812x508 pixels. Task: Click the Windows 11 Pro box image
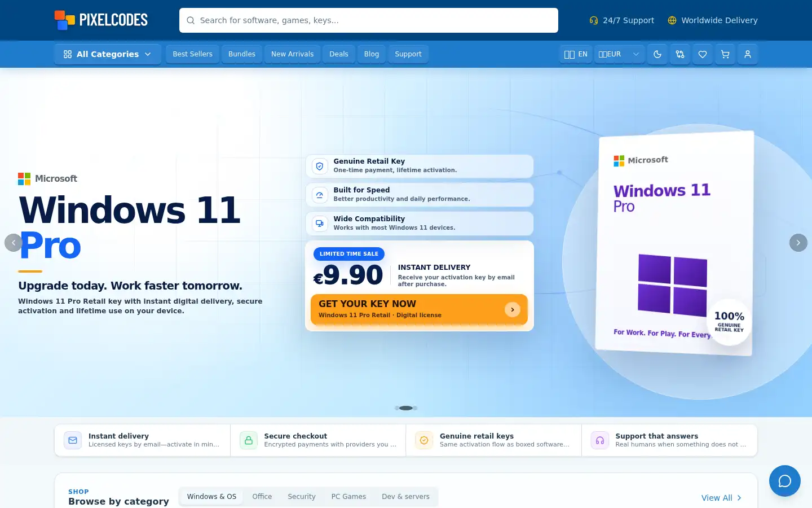[674, 243]
